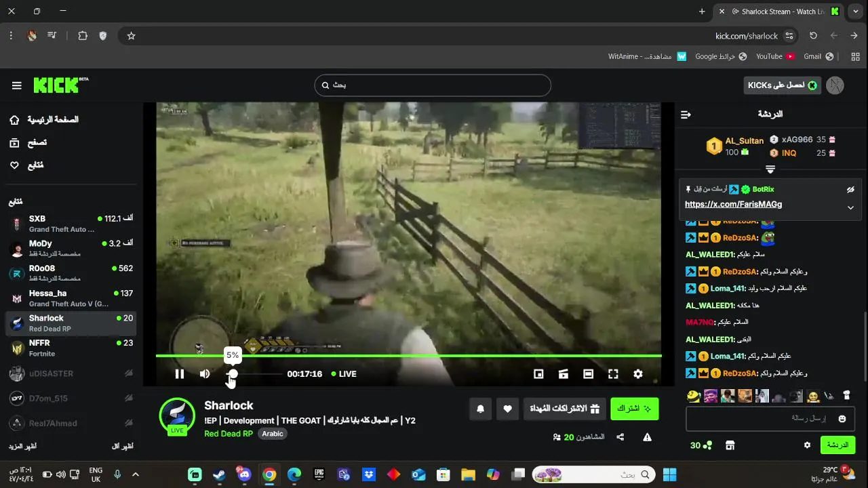Collapse the followed channels with show less
Viewport: 868px width, 488px height.
(122, 447)
